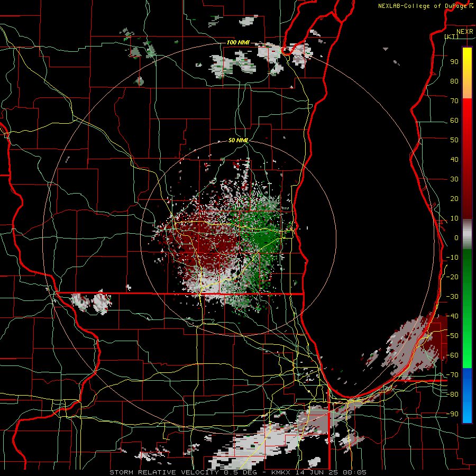Click the -50 knot scale label

pos(452,336)
